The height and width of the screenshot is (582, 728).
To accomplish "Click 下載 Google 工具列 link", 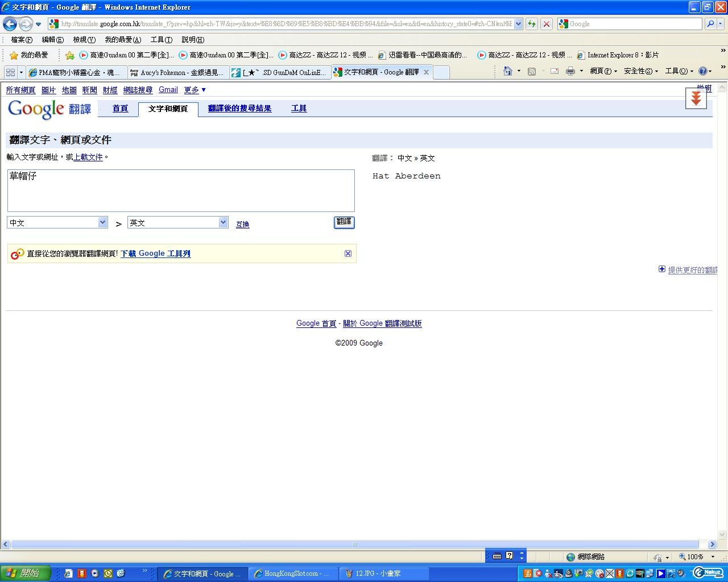I will click(x=155, y=253).
